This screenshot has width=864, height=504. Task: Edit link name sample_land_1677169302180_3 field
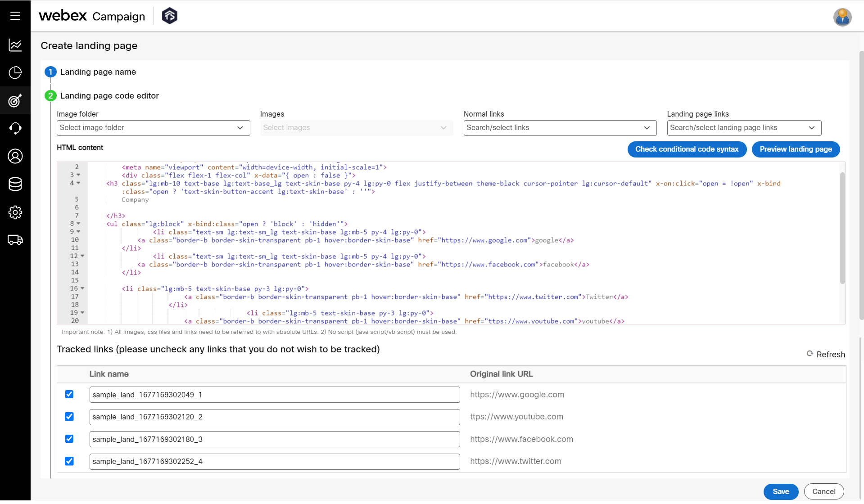pos(275,439)
